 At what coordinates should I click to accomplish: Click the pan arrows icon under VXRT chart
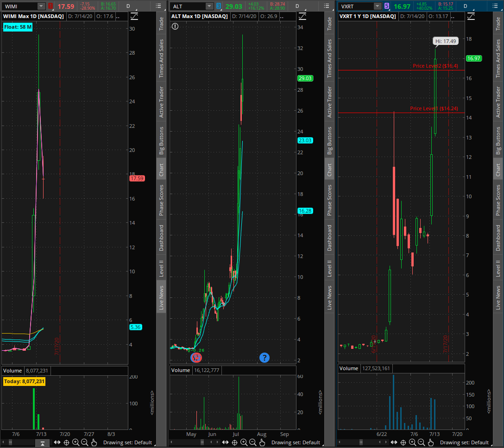coord(394,442)
